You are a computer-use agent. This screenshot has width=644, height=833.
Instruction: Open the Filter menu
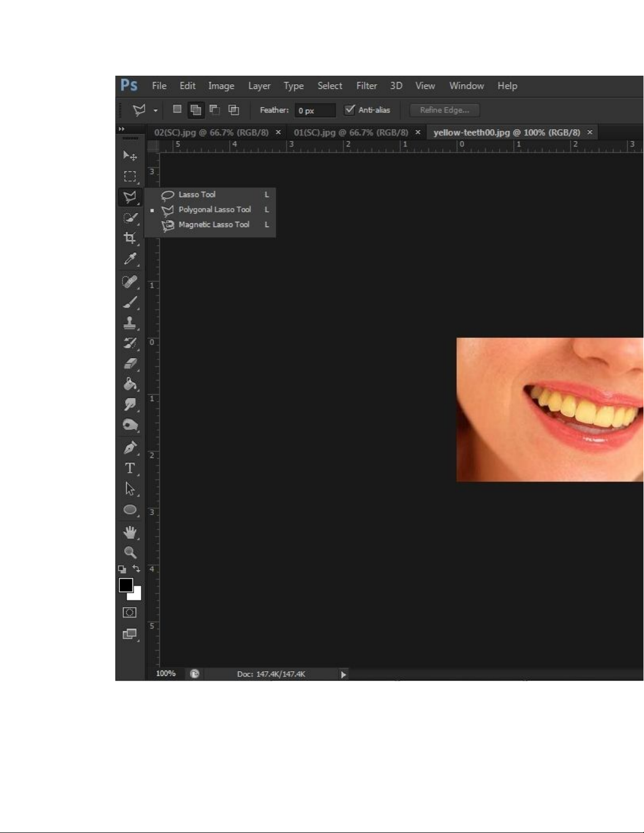(366, 86)
